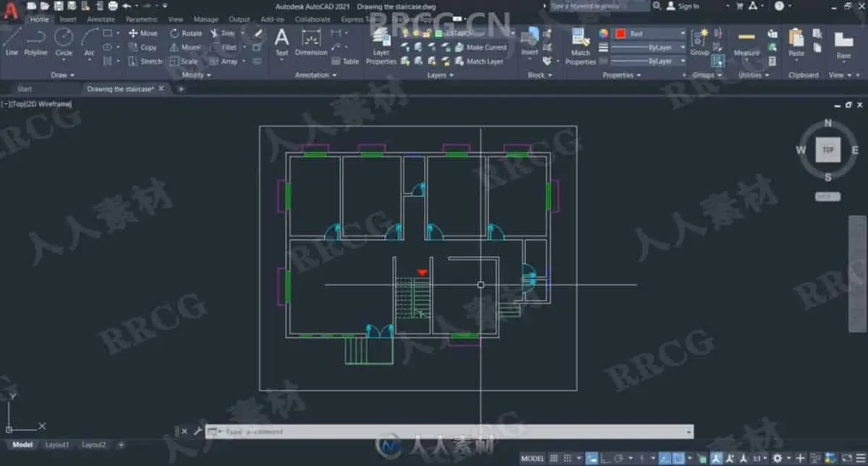The height and width of the screenshot is (466, 868).
Task: Expand the Annotation panel
Action: 315,75
